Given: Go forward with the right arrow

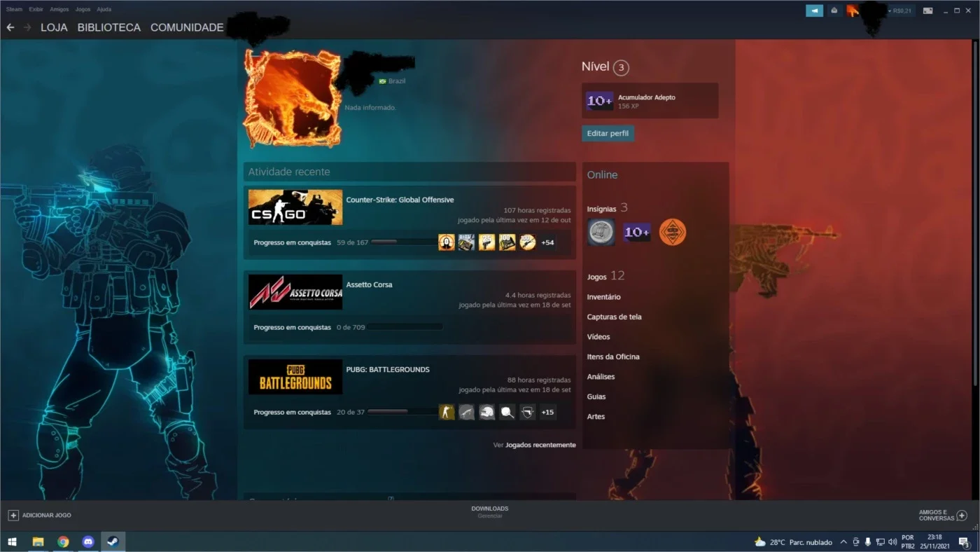Looking at the screenshot, I should tap(27, 27).
